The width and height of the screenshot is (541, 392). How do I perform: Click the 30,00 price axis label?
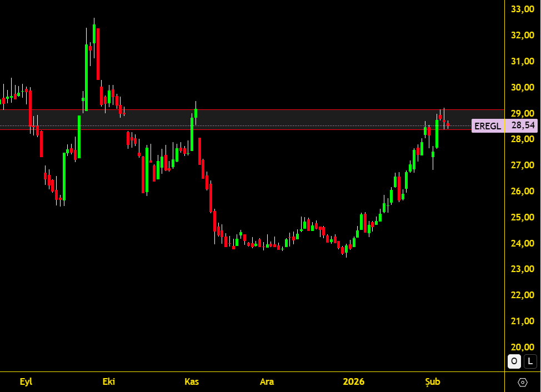[522, 87]
